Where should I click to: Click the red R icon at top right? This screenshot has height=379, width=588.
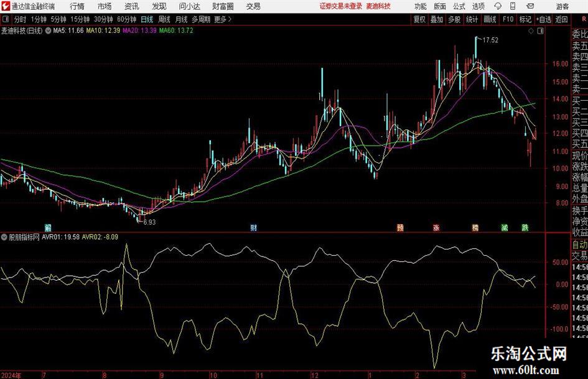[584, 19]
